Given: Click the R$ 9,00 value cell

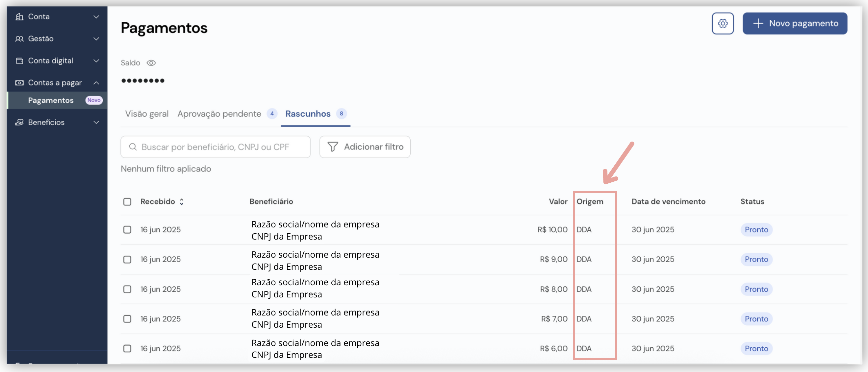Looking at the screenshot, I should (x=554, y=260).
